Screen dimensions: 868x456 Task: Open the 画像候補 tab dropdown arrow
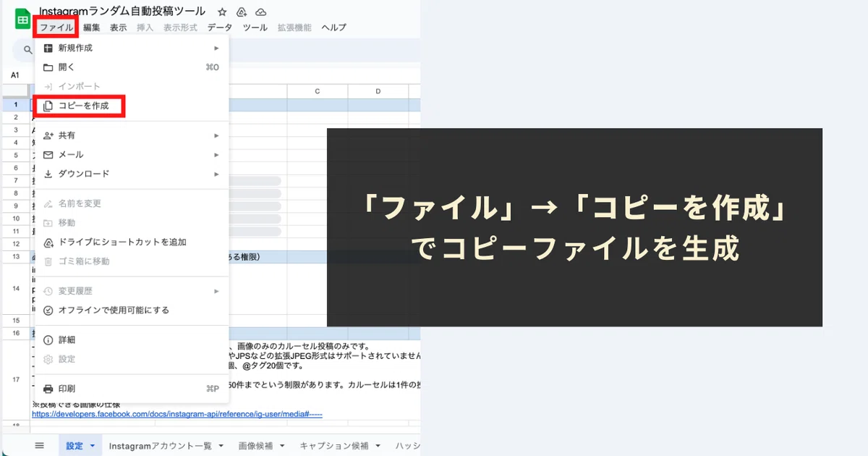(282, 446)
